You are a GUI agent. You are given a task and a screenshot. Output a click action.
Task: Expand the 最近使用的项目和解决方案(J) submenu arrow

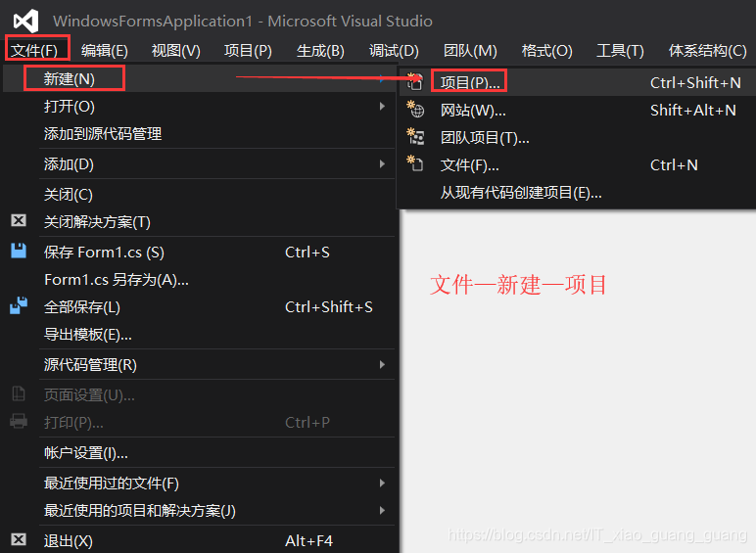point(382,510)
